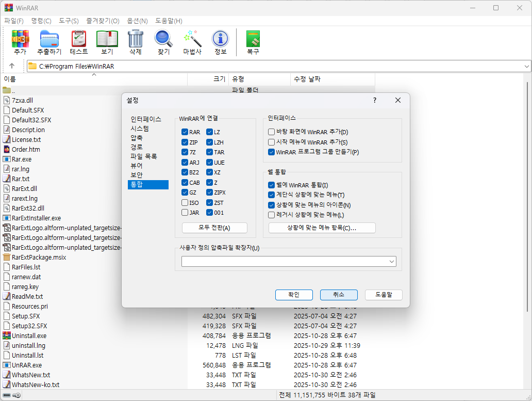The image size is (532, 401).
Task: Close the 설정 dialog with X
Action: [x=398, y=100]
